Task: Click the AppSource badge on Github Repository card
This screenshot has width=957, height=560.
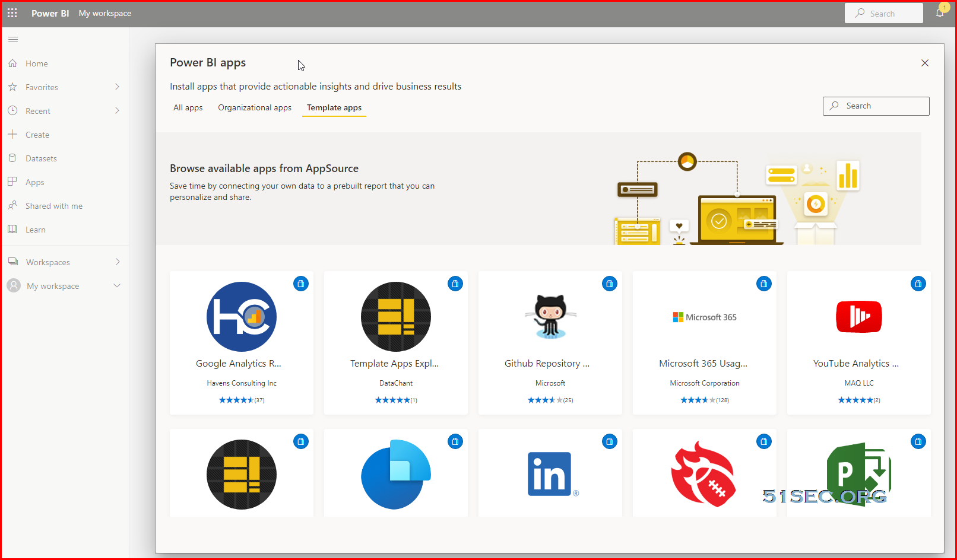Action: pyautogui.click(x=610, y=284)
